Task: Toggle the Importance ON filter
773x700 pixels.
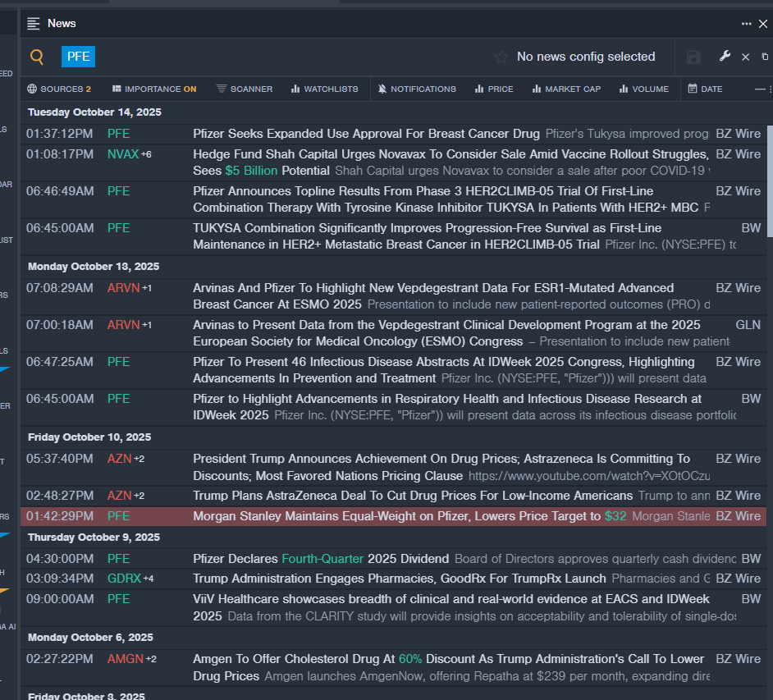Action: coord(154,89)
